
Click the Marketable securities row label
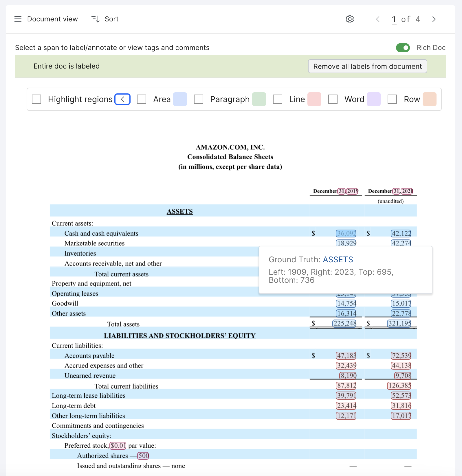coord(94,243)
